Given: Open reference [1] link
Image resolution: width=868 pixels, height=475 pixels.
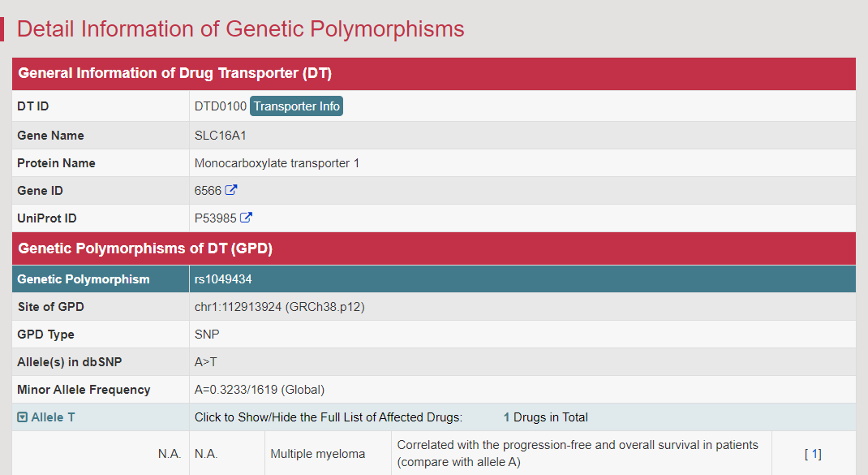Looking at the screenshot, I should pyautogui.click(x=813, y=454).
